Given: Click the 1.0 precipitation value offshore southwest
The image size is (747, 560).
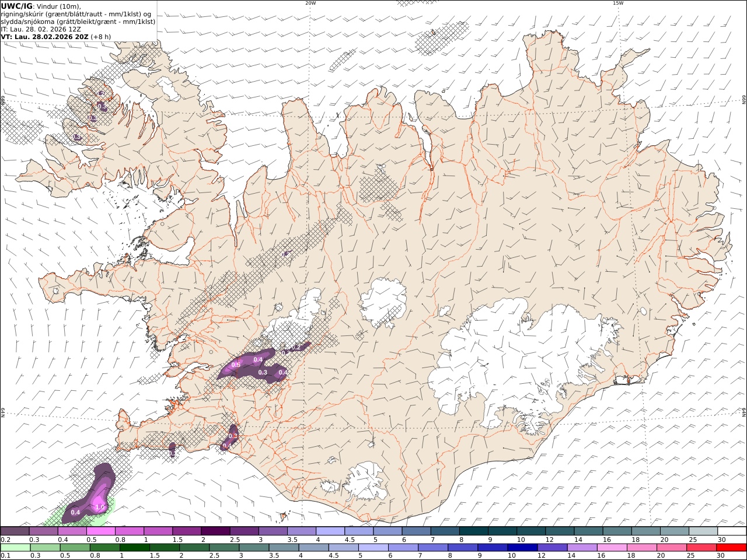Looking at the screenshot, I should point(100,508).
